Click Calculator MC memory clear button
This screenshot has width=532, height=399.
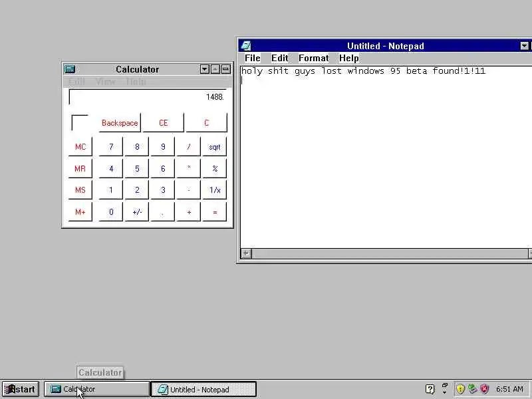80,146
